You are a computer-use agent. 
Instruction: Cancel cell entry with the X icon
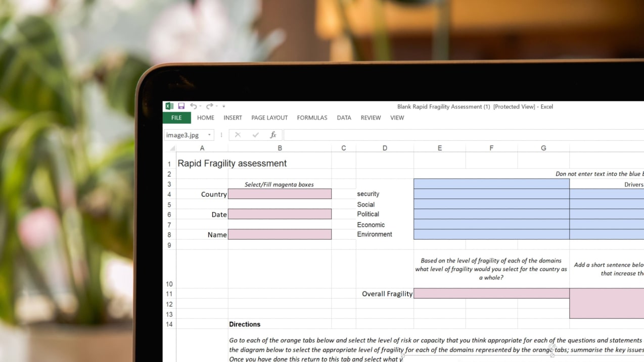click(x=238, y=135)
